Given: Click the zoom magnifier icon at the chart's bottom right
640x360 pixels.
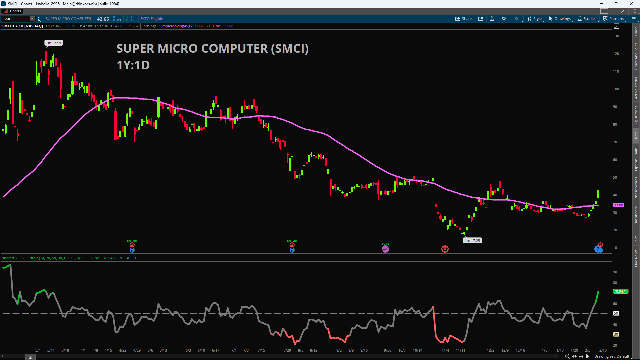Looking at the screenshot, I should (x=568, y=356).
